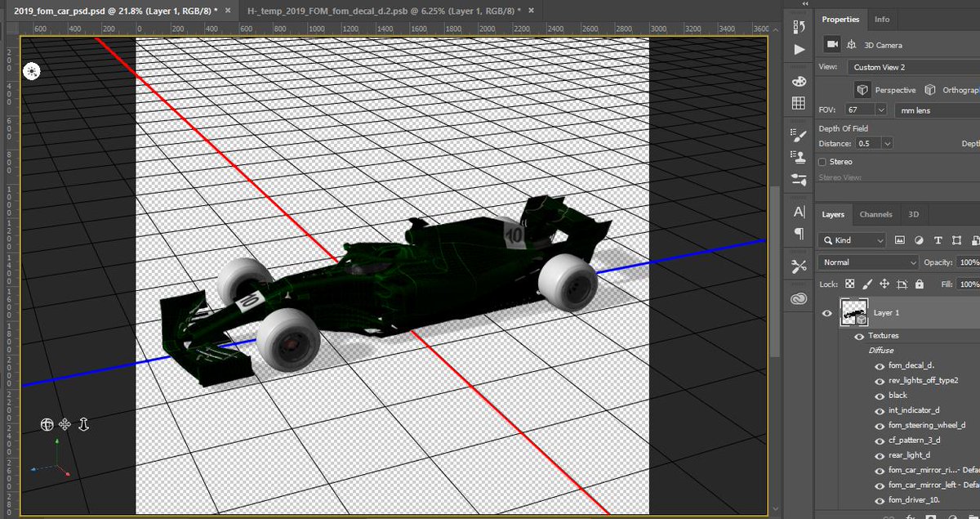Open the Swatches grid panel icon

click(x=799, y=103)
